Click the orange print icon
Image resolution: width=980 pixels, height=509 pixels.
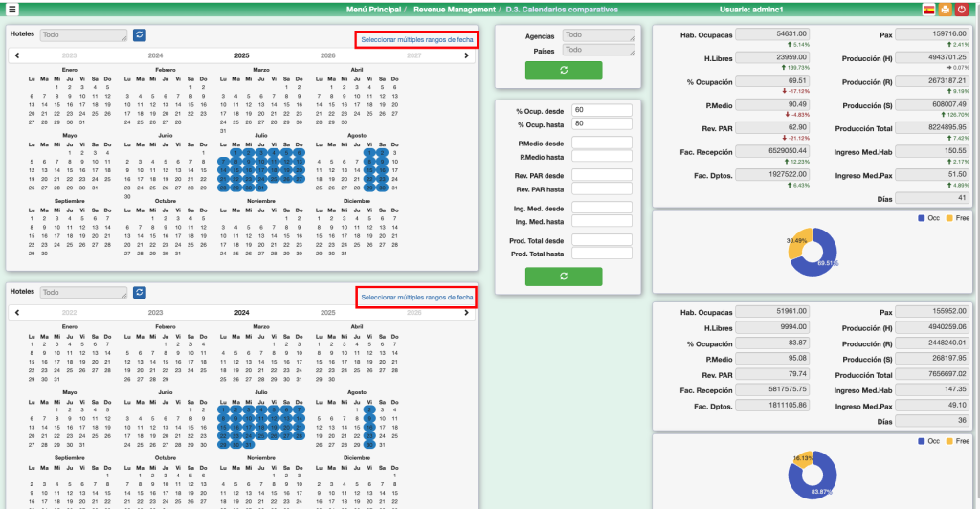pos(946,10)
